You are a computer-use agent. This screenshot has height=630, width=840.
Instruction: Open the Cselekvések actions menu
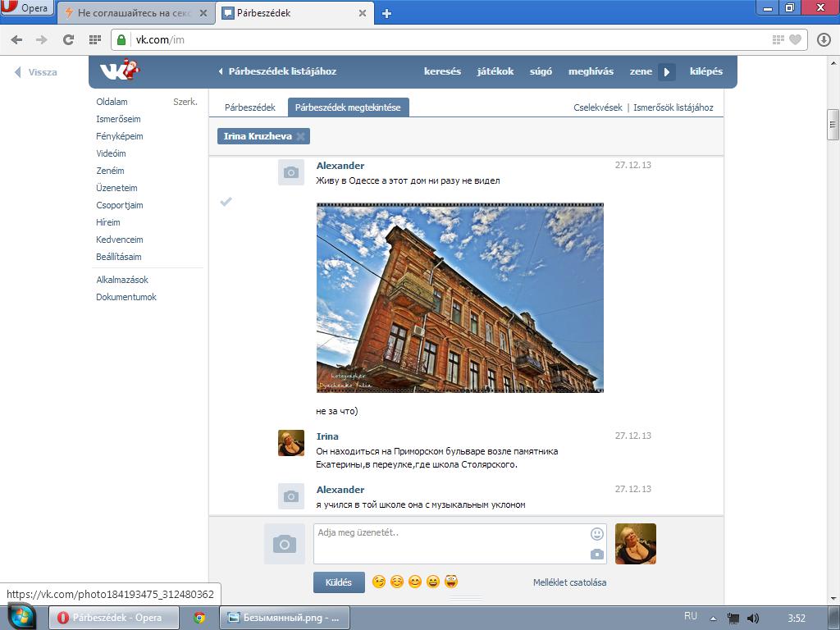[598, 107]
